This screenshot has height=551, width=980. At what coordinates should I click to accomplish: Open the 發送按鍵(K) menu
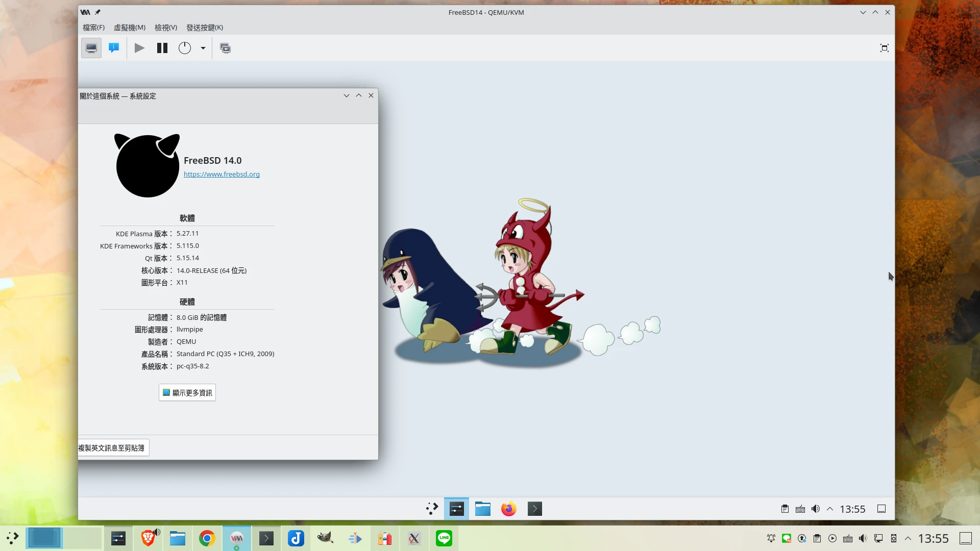point(205,28)
